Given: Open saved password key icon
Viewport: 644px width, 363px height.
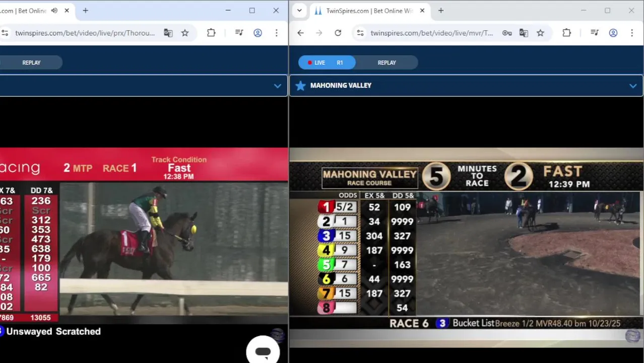Looking at the screenshot, I should 507,33.
